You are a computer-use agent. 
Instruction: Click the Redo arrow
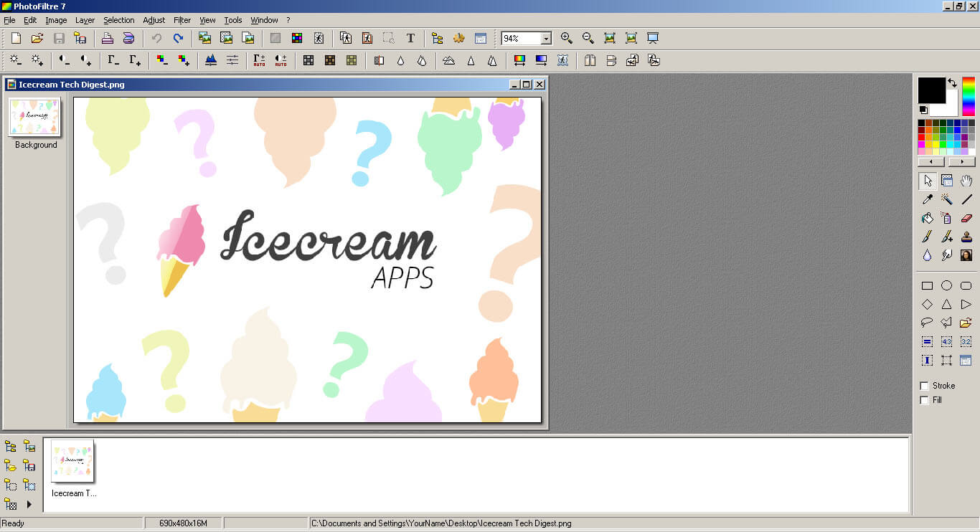(178, 38)
